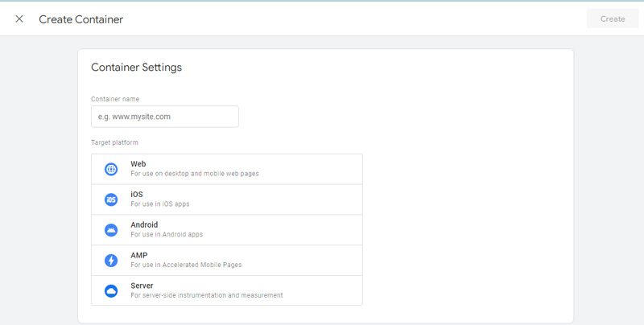The image size is (644, 325).
Task: Select AMP as target platform
Action: [x=227, y=260]
